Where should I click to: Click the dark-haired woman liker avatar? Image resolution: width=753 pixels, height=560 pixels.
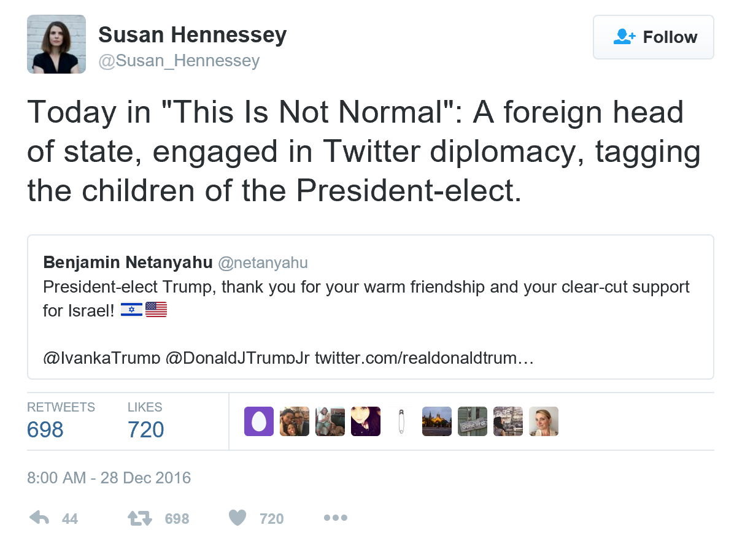(x=366, y=421)
